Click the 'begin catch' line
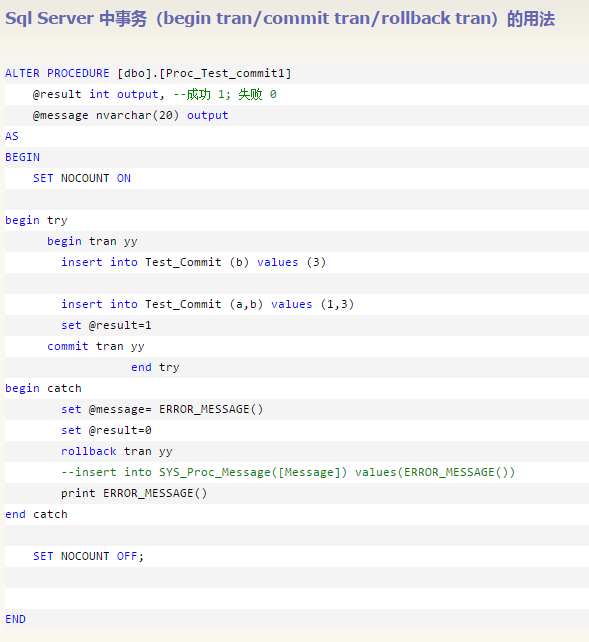The height and width of the screenshot is (642, 589). pos(43,388)
